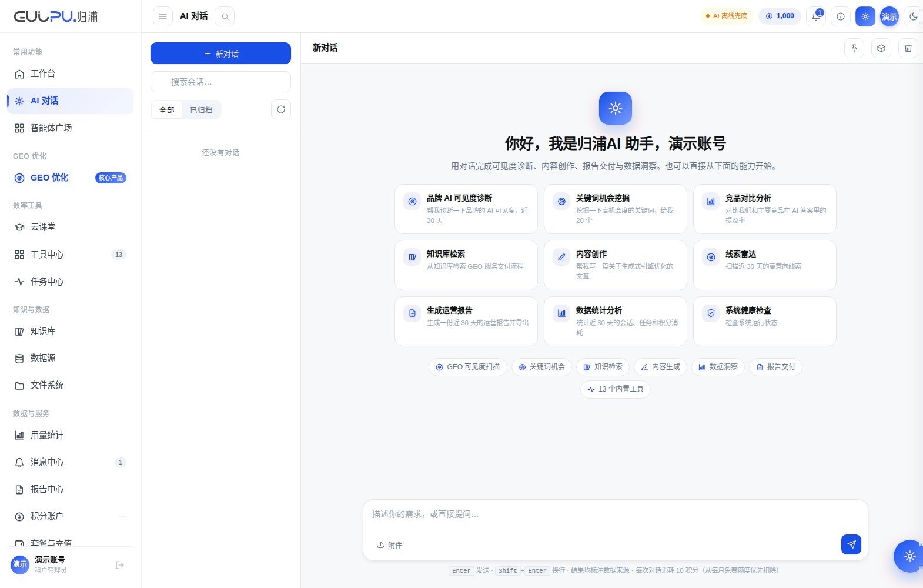Delete conversation using trash icon
The image size is (923, 588).
pos(908,48)
